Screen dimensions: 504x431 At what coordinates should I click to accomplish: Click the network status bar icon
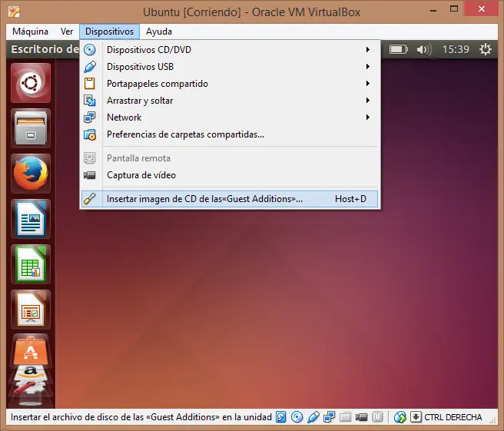point(329,417)
